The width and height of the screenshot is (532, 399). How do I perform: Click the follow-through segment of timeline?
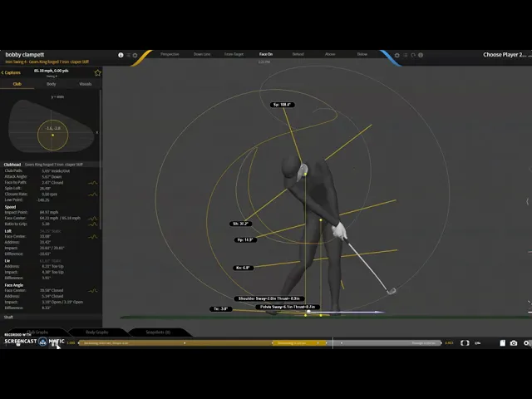(x=384, y=343)
